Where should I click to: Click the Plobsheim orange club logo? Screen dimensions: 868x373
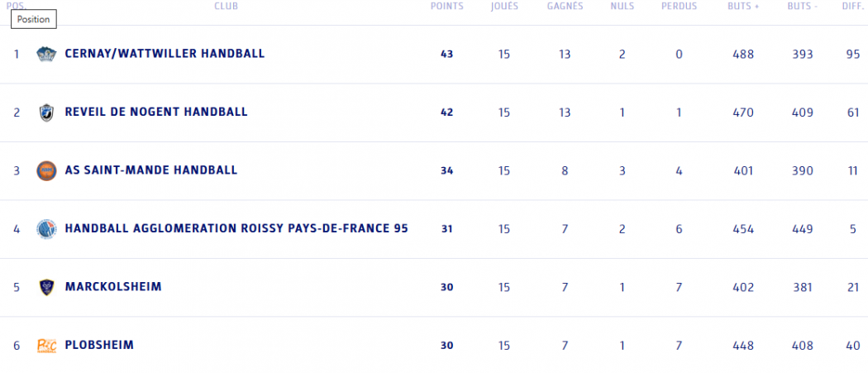coord(45,346)
